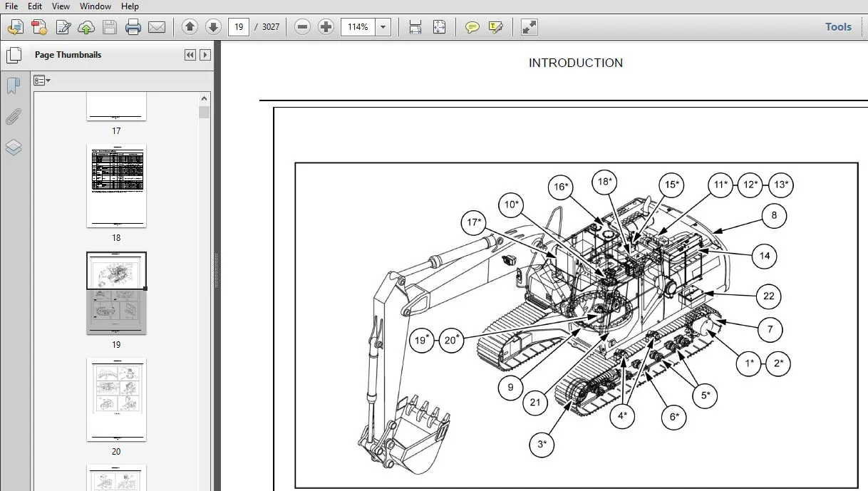Open the View menu

coord(61,6)
